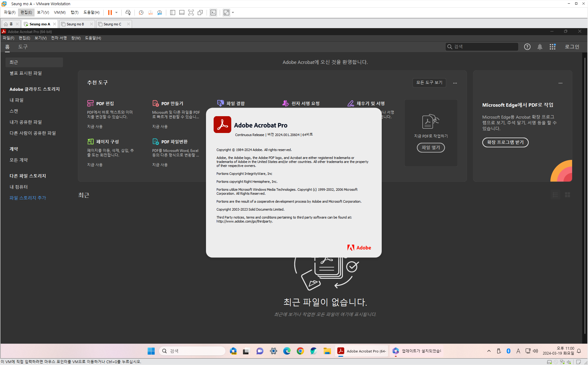Click the 채우기 및 서명 tool icon
This screenshot has height=365, width=588.
tap(351, 103)
